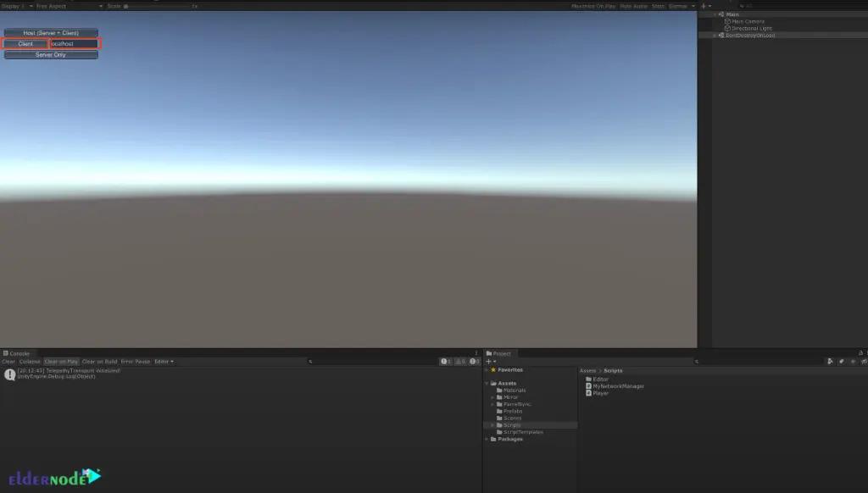The image size is (868, 493).
Task: Select the Prefabs folder in Assets
Action: [x=514, y=411]
